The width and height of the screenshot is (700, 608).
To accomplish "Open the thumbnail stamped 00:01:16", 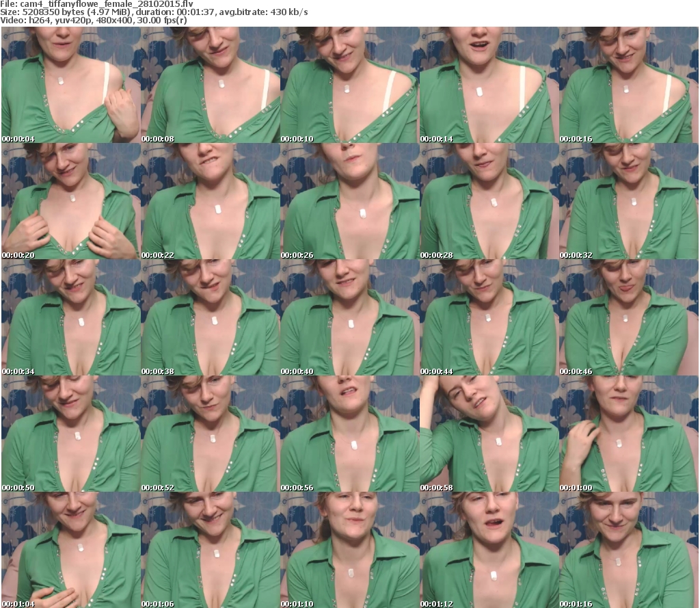I will pos(629,550).
